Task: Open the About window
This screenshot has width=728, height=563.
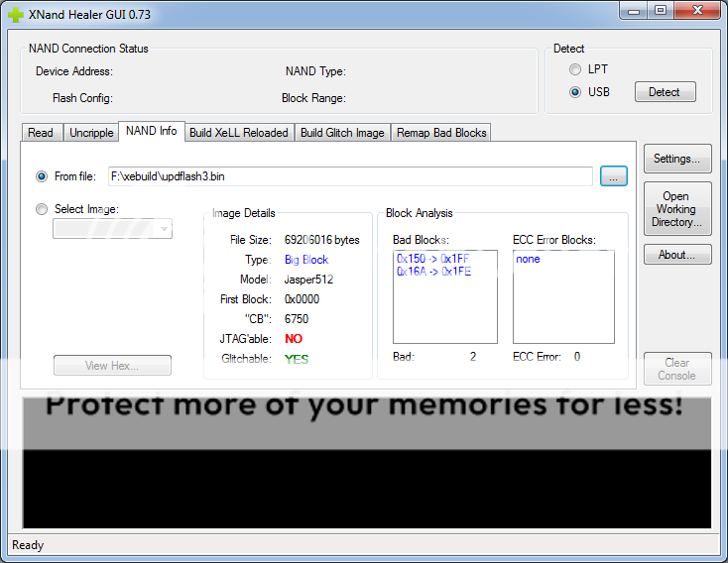Action: 676,255
